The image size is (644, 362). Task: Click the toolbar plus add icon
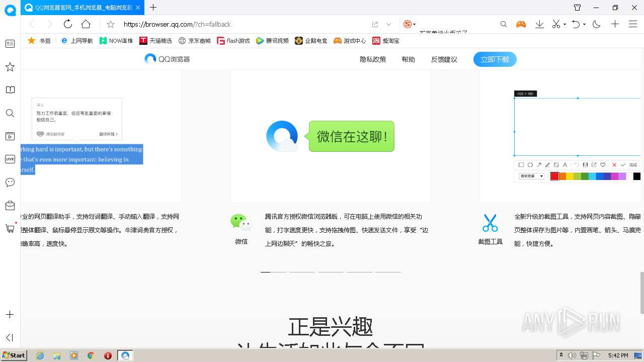(615, 24)
